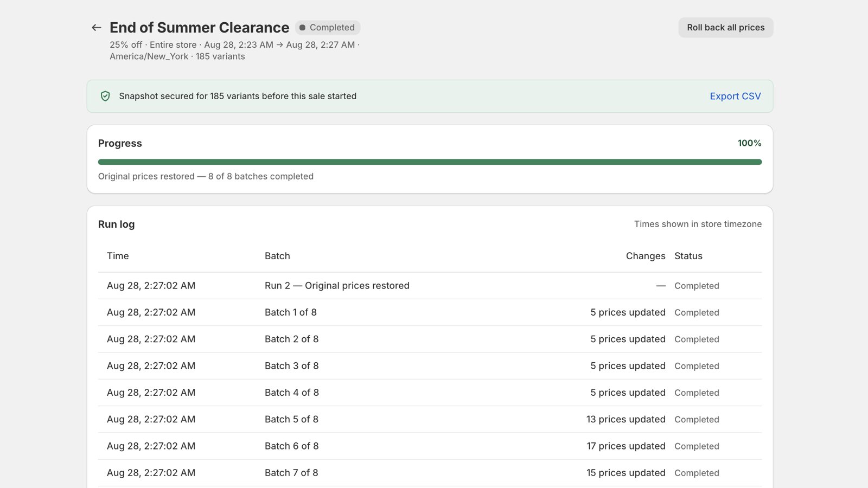Select the 'Batch 6 of 8' row
This screenshot has height=488, width=868.
point(430,446)
